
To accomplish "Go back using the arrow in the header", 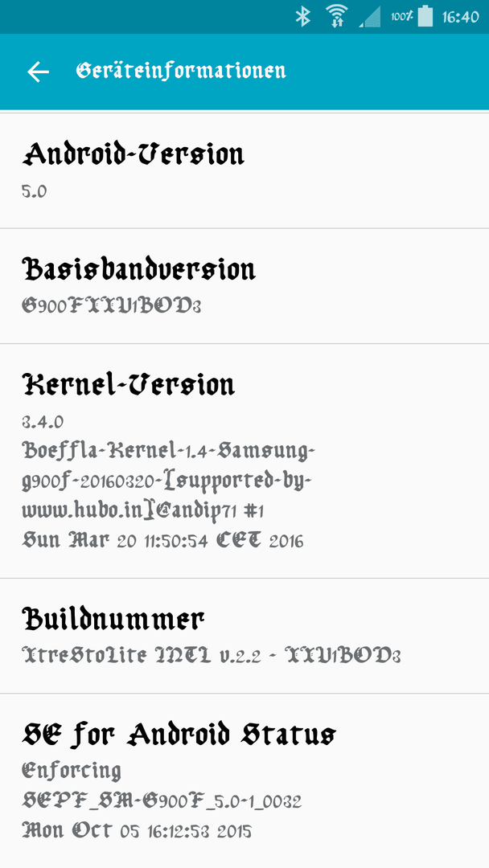I will tap(39, 72).
